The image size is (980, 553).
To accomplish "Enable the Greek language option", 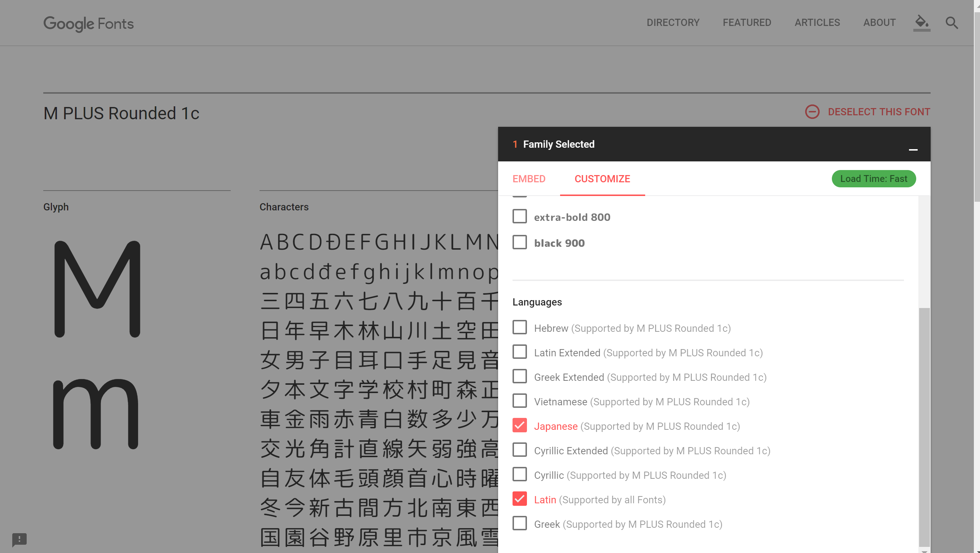I will pyautogui.click(x=519, y=523).
